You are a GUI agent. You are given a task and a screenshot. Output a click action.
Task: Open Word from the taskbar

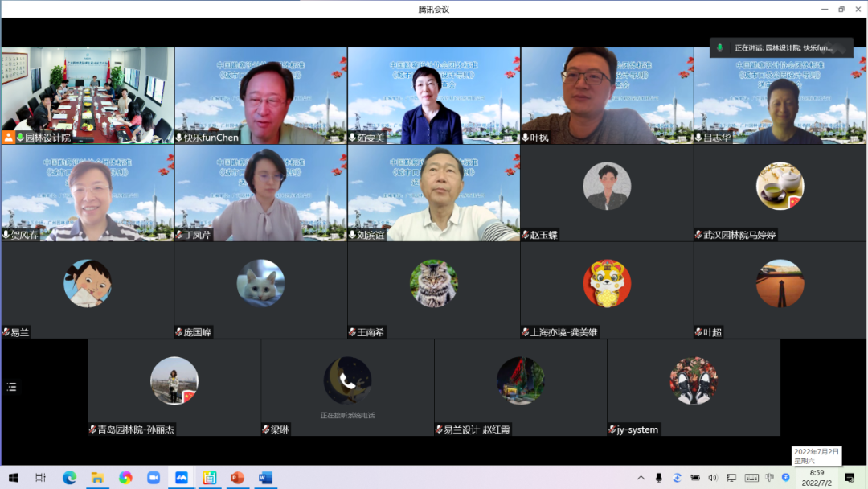265,478
